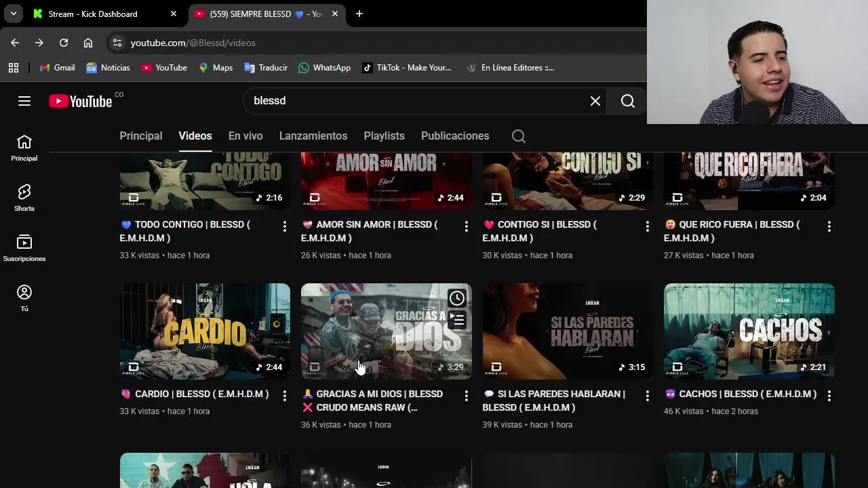Open the Chrome apps grid
Screen dimensions: 868x488
[x=14, y=68]
